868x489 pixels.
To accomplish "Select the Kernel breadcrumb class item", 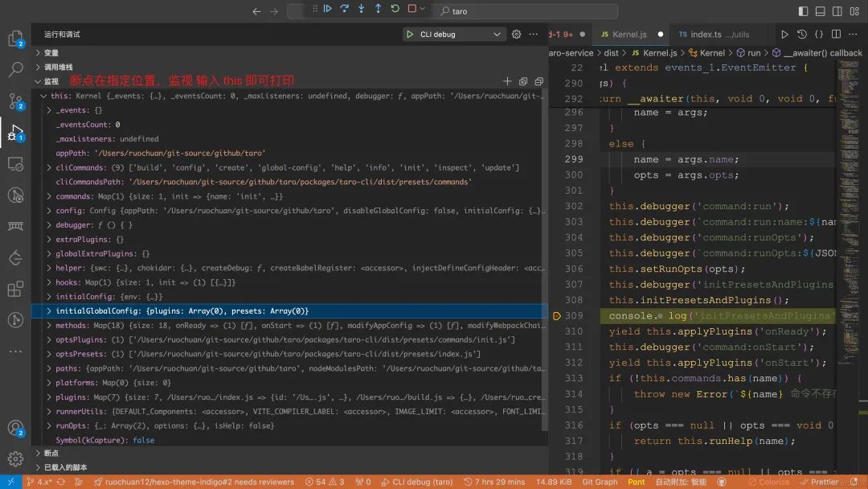I will coord(707,53).
